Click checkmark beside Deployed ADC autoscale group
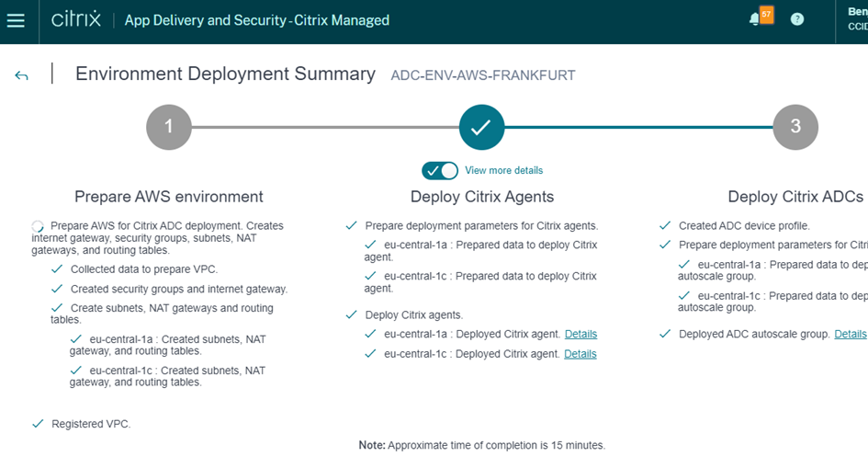The width and height of the screenshot is (868, 468). (665, 334)
